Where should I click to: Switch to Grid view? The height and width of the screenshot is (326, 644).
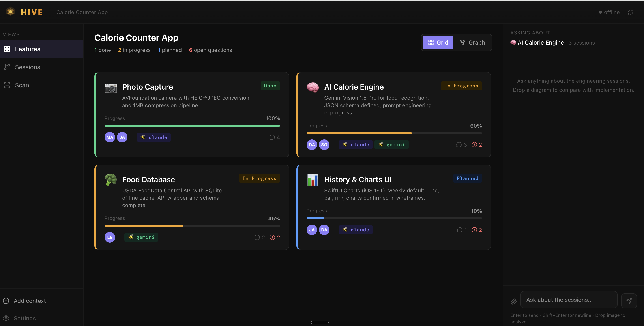pos(438,43)
